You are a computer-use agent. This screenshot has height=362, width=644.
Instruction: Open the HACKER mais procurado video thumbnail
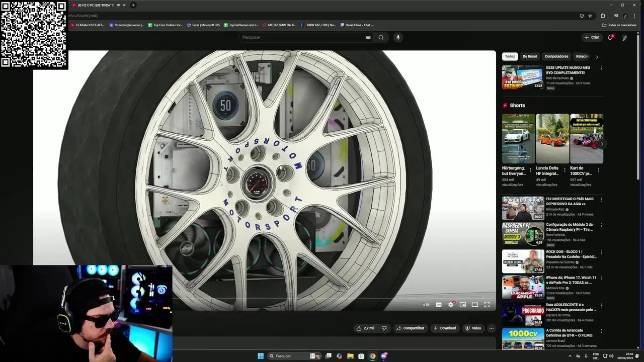pyautogui.click(x=523, y=315)
